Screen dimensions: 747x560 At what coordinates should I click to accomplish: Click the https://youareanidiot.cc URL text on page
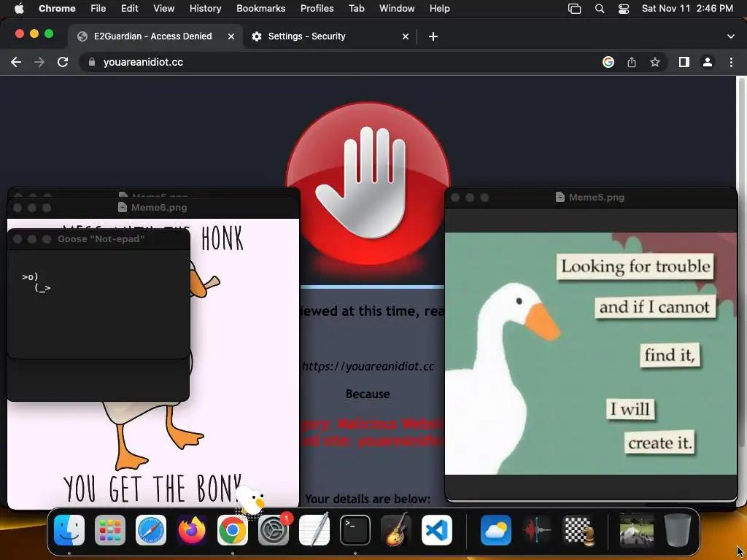pyautogui.click(x=368, y=366)
